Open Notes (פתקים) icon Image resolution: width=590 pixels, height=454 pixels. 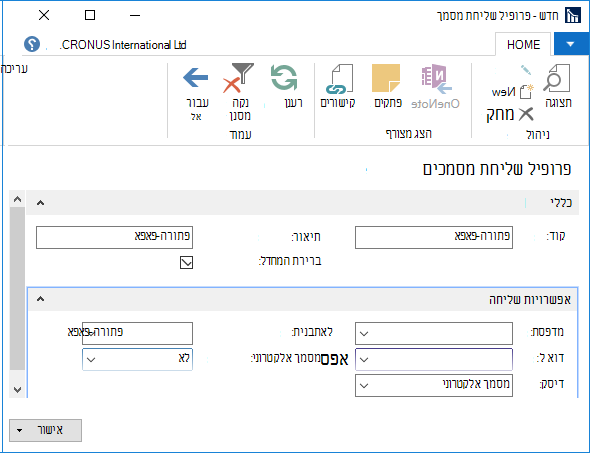tap(386, 78)
